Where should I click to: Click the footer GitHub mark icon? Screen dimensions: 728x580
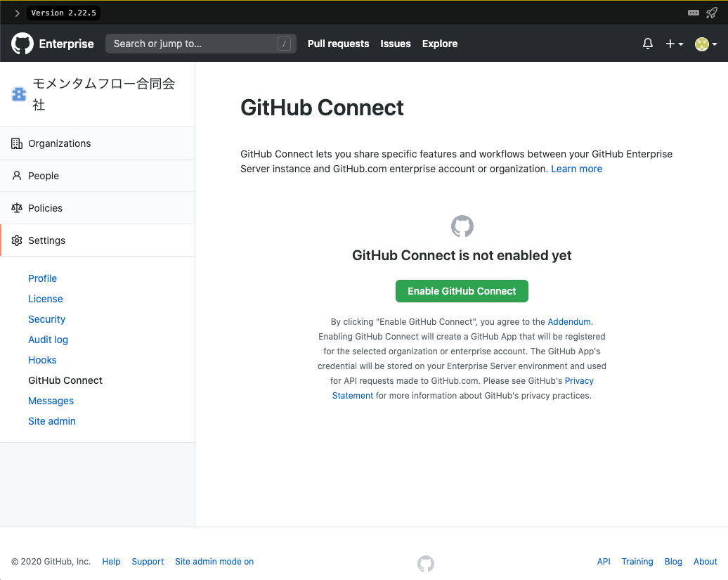point(426,563)
